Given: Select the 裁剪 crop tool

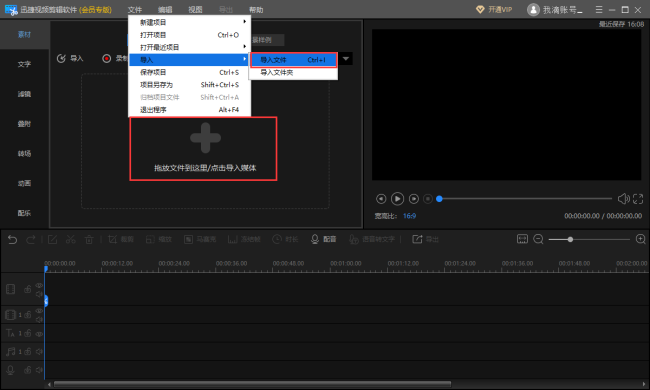Looking at the screenshot, I should (x=121, y=240).
